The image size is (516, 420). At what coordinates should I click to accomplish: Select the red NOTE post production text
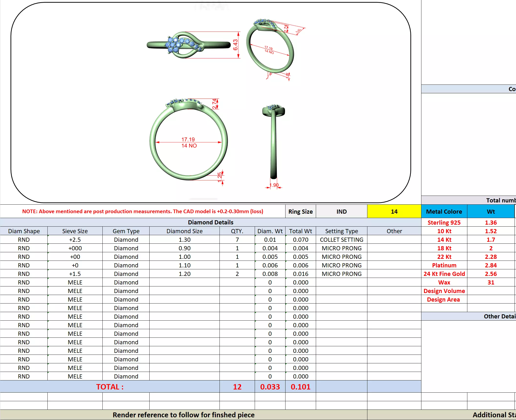point(143,211)
